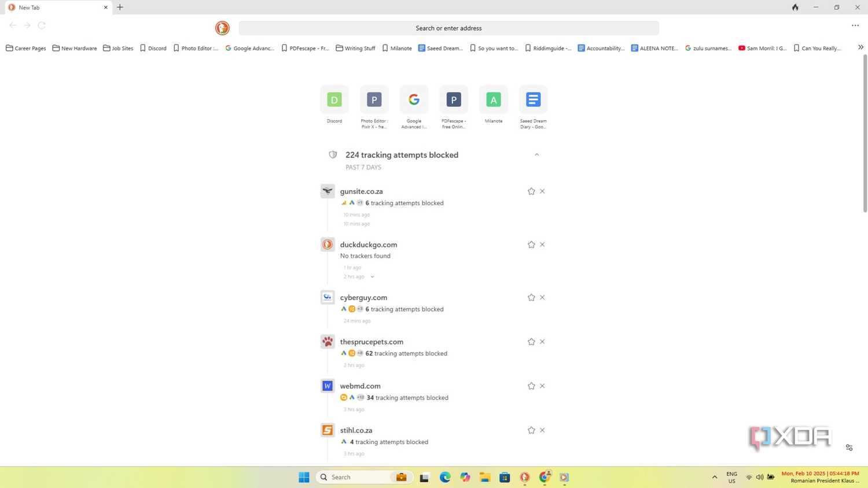Star duckduckgo.com as a favorite
The width and height of the screenshot is (868, 488).
531,245
